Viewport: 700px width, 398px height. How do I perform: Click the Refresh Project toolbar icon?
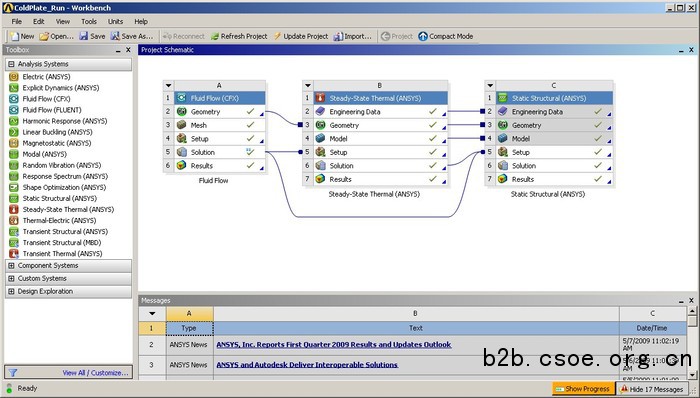click(215, 36)
